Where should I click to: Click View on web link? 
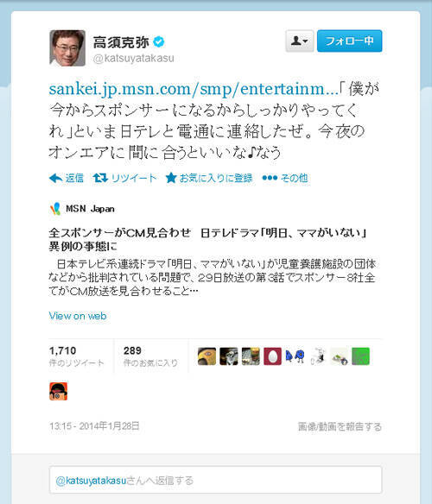(78, 316)
